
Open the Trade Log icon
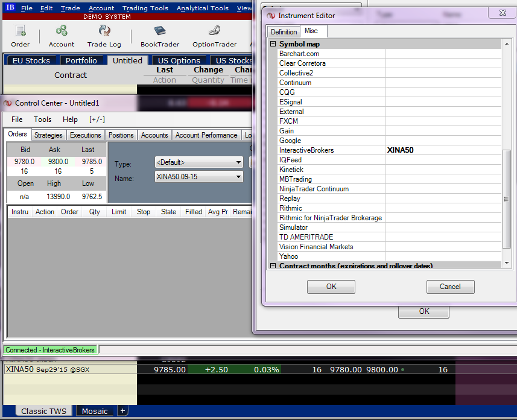click(104, 36)
